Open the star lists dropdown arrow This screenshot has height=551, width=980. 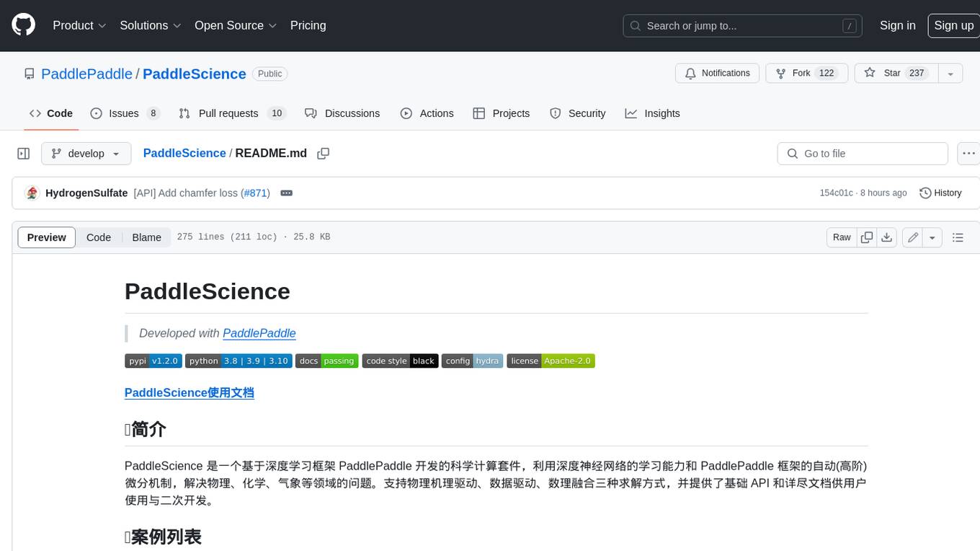[x=950, y=74]
